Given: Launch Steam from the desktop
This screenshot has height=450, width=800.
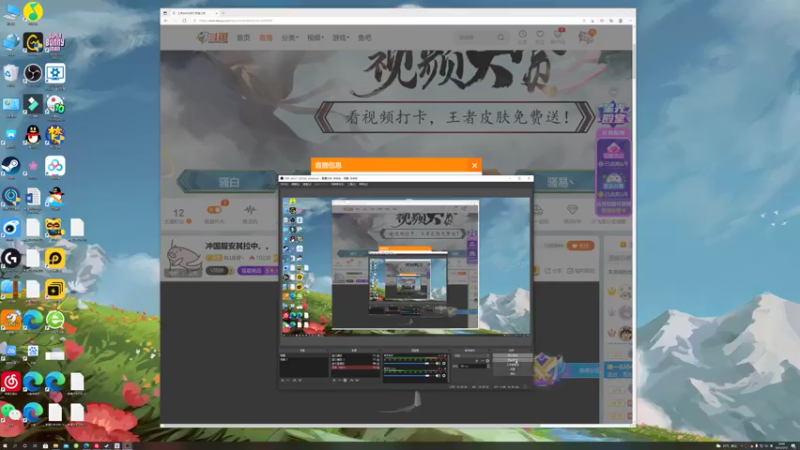Looking at the screenshot, I should 11,166.
